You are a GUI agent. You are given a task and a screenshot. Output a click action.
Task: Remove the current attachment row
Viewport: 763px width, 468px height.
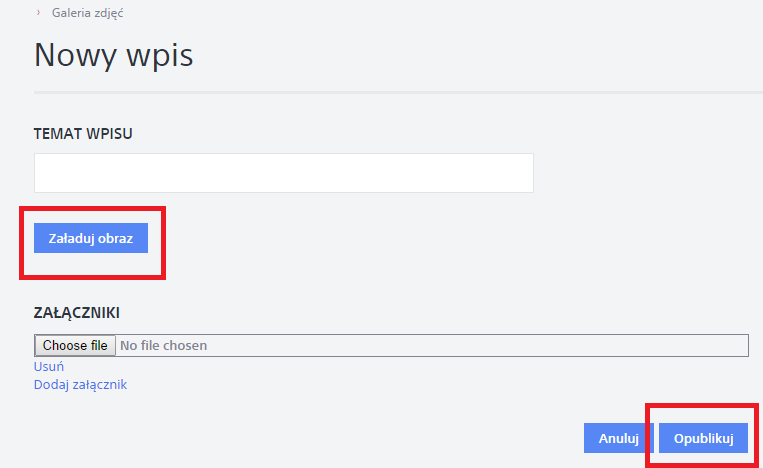[49, 366]
